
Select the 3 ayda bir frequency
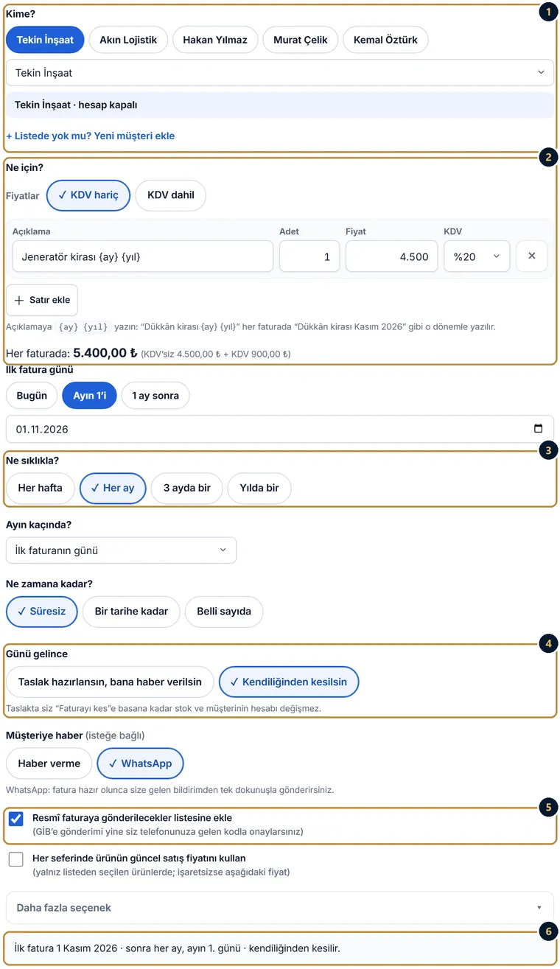[187, 488]
